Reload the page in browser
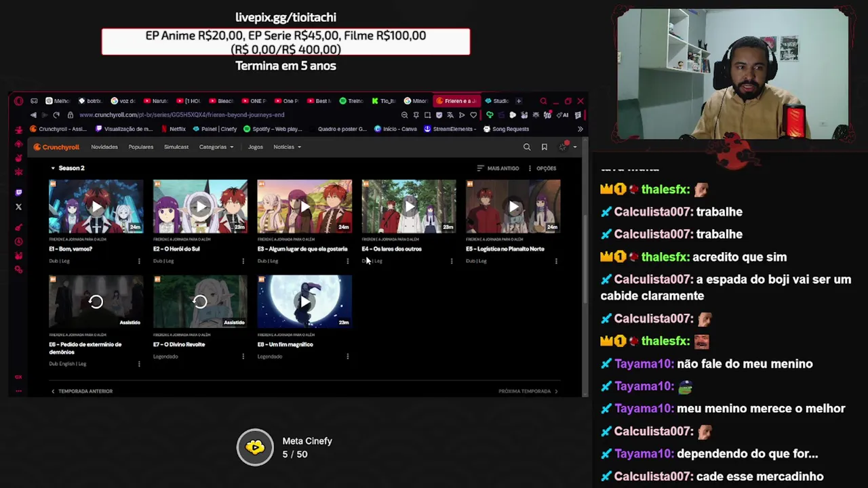The height and width of the screenshot is (488, 868). coord(56,115)
